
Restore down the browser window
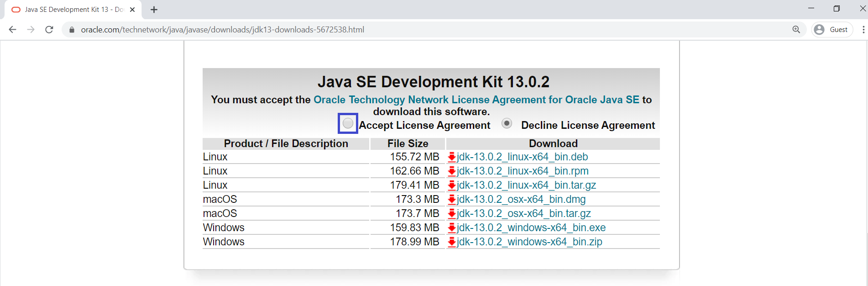(x=837, y=8)
